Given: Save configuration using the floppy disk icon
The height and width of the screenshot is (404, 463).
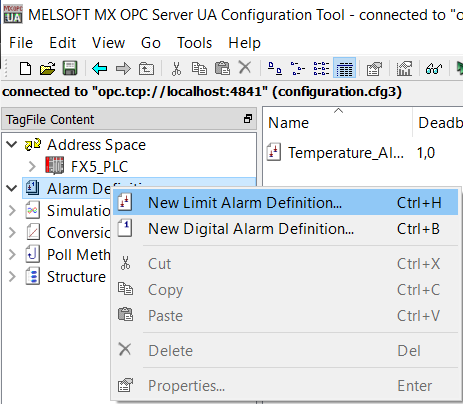Looking at the screenshot, I should pyautogui.click(x=70, y=68).
